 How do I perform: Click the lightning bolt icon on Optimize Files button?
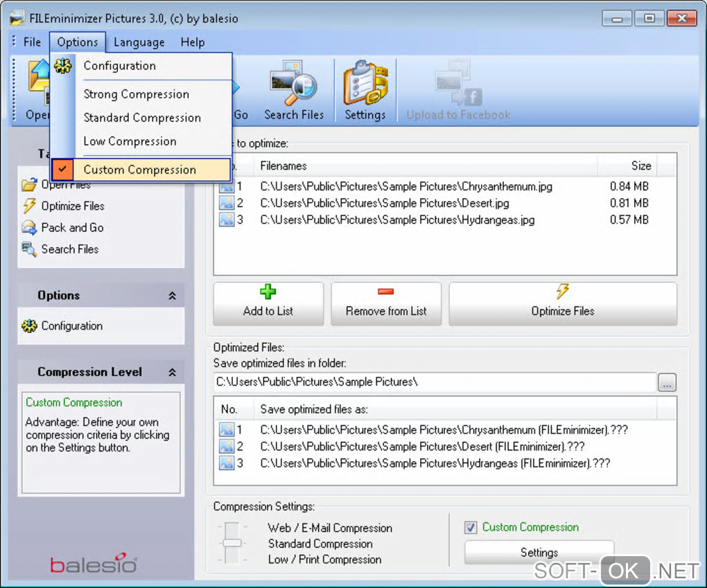click(x=562, y=292)
